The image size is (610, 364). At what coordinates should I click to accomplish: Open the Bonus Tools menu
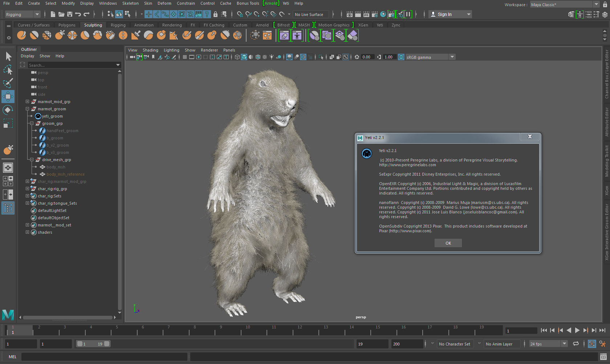248,3
